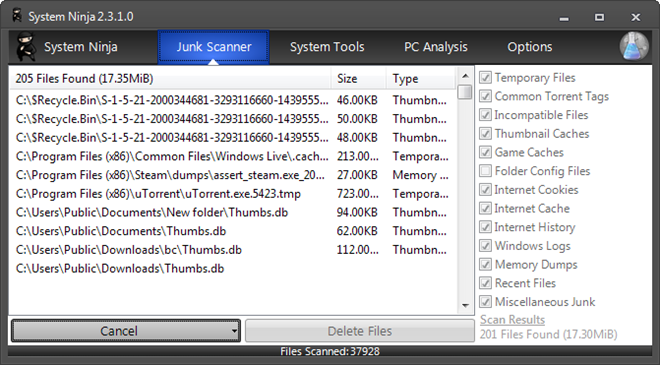Toggle Internet History checkbox
The width and height of the screenshot is (660, 365).
[x=485, y=227]
